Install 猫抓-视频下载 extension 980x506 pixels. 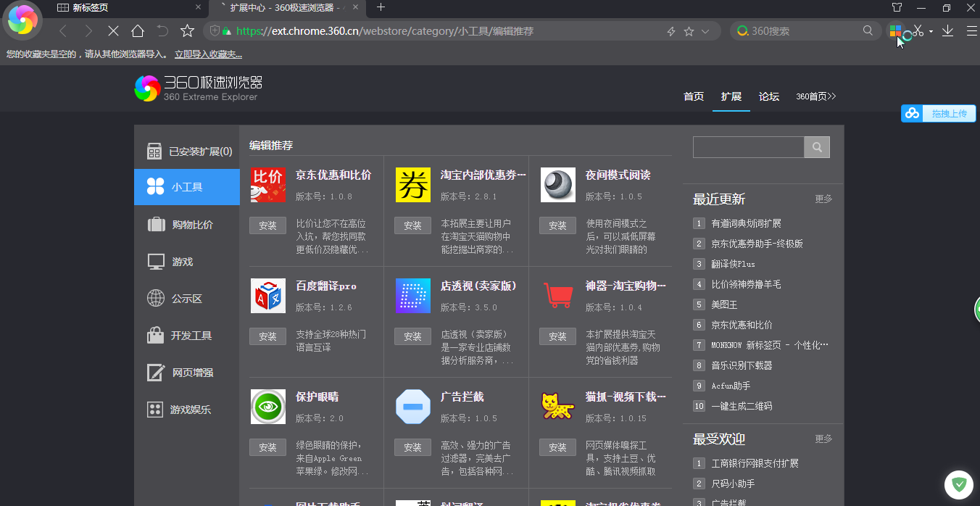tap(557, 447)
